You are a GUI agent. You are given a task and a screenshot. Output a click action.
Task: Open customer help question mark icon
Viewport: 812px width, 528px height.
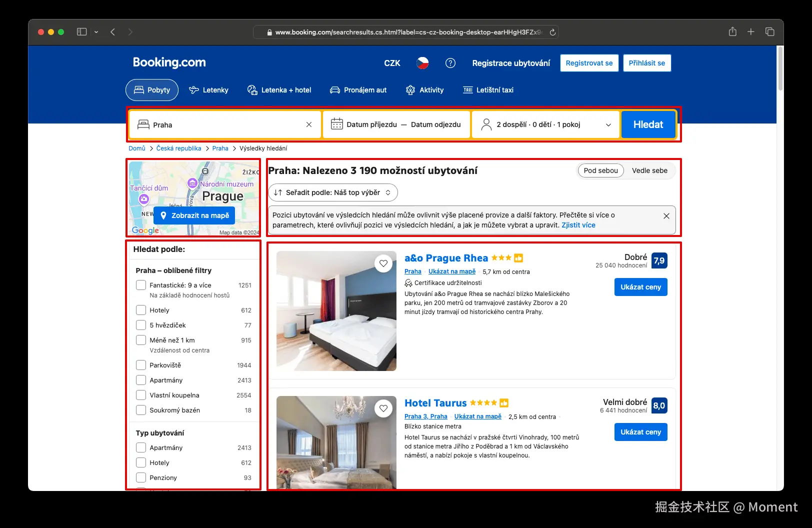pos(450,63)
